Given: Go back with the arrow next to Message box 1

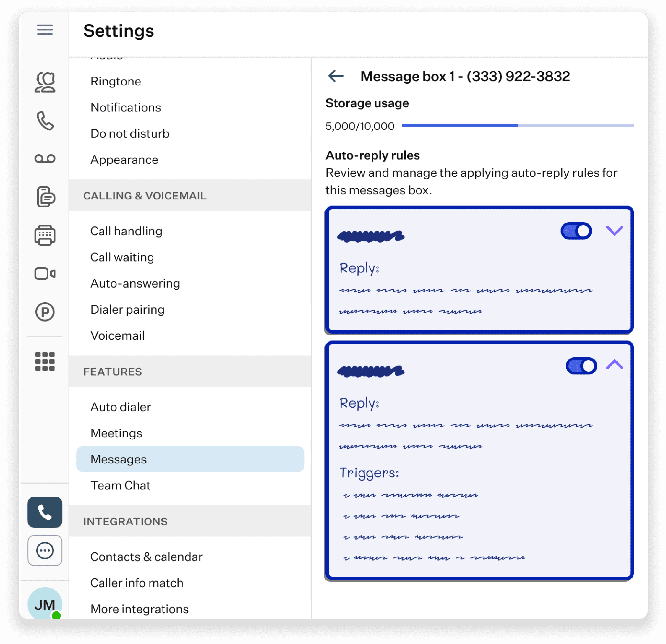Looking at the screenshot, I should point(336,76).
